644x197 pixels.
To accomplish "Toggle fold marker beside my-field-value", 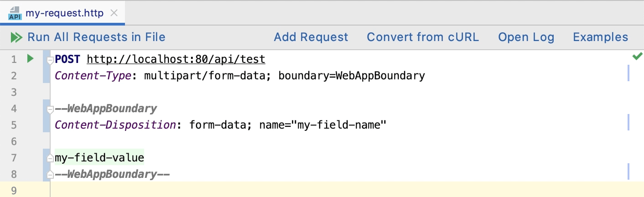I will [x=50, y=159].
